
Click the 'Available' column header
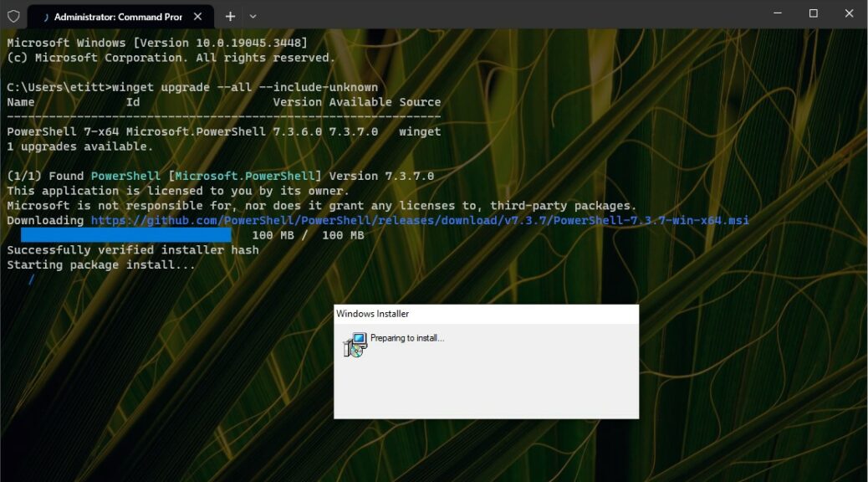[360, 102]
